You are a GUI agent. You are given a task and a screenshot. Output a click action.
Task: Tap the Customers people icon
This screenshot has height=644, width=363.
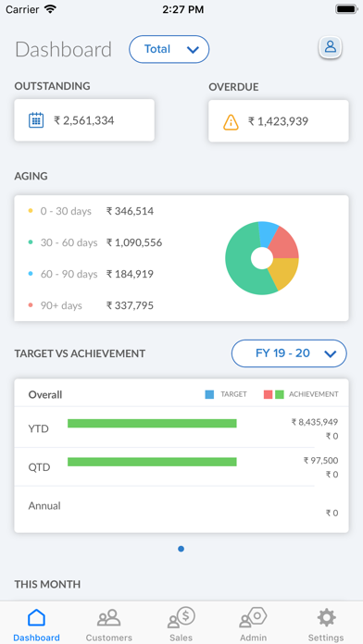point(108,618)
